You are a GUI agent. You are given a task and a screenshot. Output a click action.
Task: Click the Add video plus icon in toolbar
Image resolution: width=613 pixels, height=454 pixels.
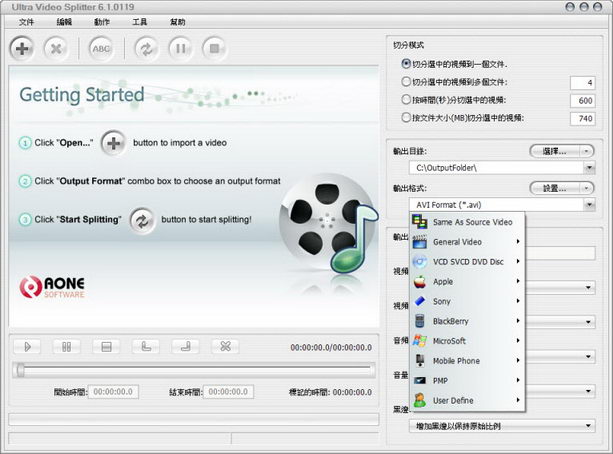(24, 47)
